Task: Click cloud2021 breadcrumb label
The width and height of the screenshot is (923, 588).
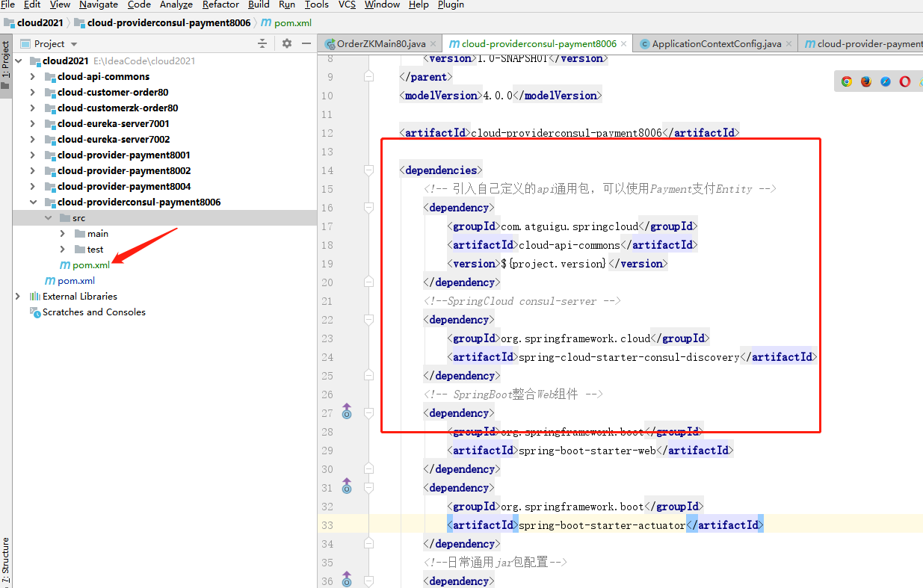Action: coord(41,23)
